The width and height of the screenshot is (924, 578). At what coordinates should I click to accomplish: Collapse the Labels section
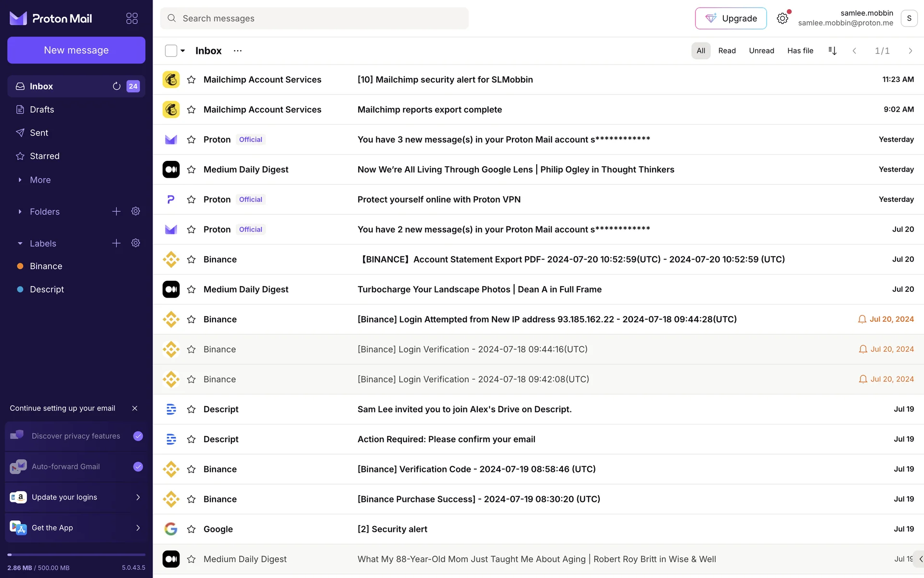pos(20,244)
